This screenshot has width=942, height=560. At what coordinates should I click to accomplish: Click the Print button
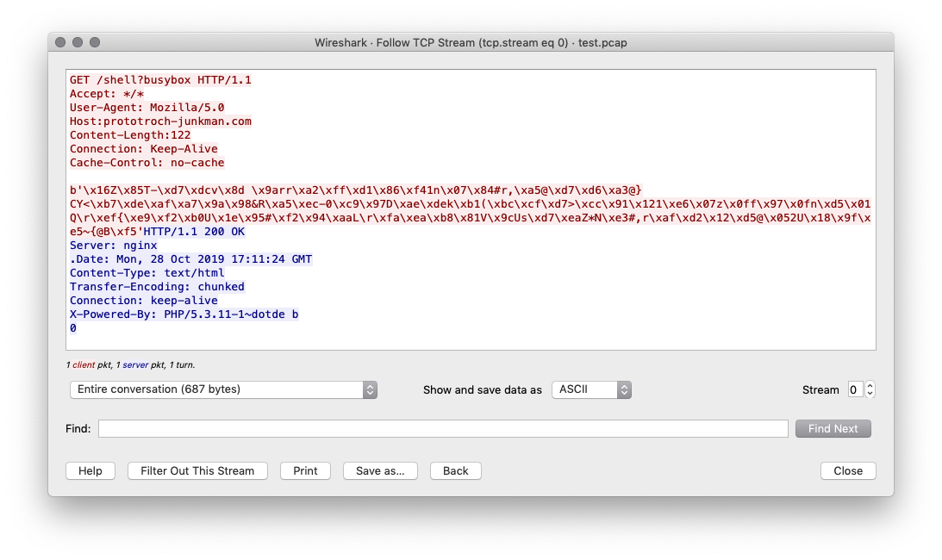(305, 470)
